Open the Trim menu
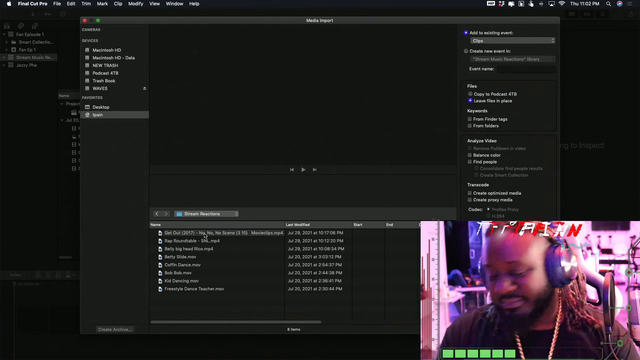Image resolution: width=640 pixels, height=360 pixels. pos(86,4)
